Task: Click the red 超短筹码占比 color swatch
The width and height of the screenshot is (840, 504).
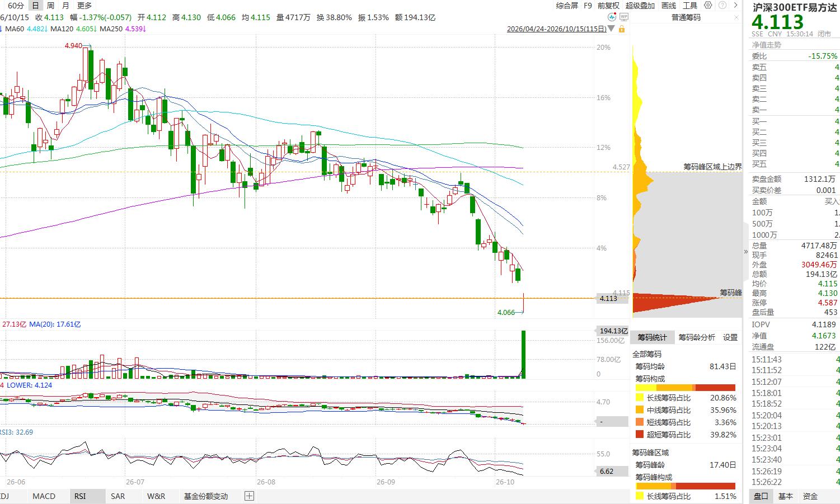Action: coord(640,435)
